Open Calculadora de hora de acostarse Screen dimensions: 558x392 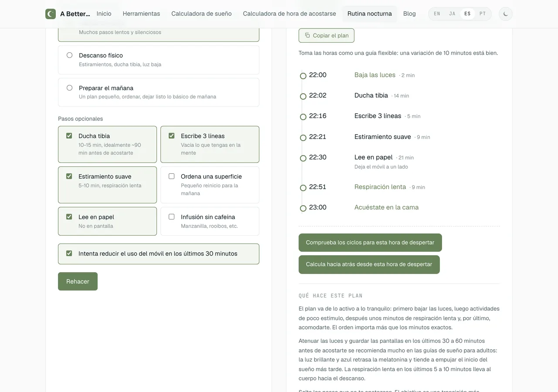(289, 14)
